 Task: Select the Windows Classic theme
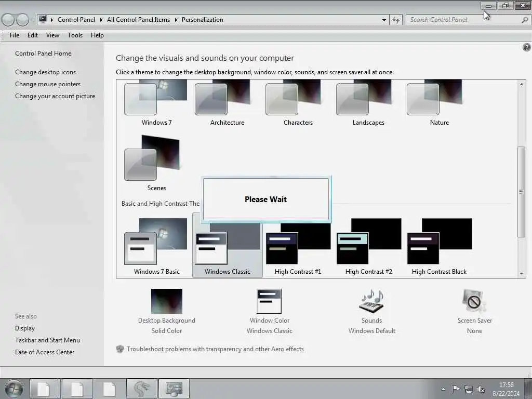click(x=227, y=247)
